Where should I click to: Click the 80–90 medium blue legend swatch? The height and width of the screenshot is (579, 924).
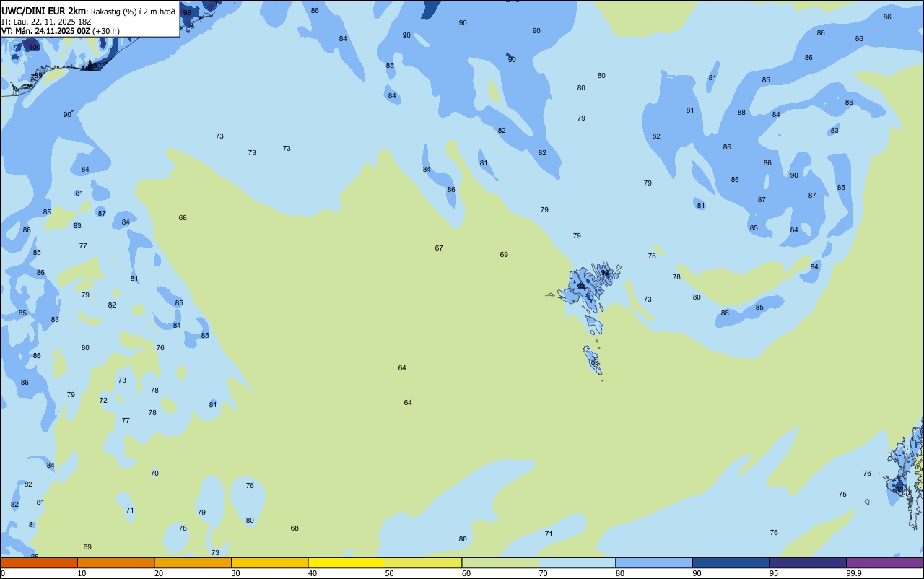click(654, 562)
